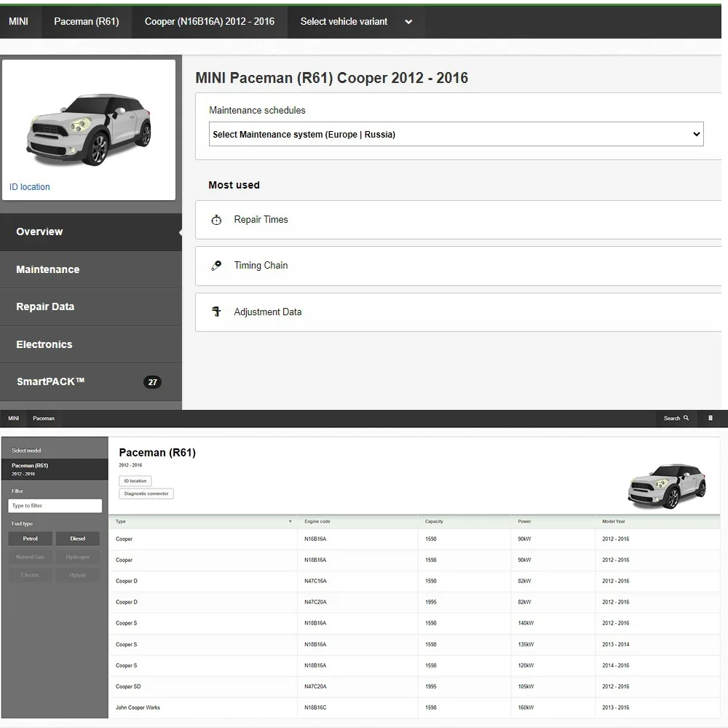Toggle the Diesel fuel type filter

(x=78, y=539)
